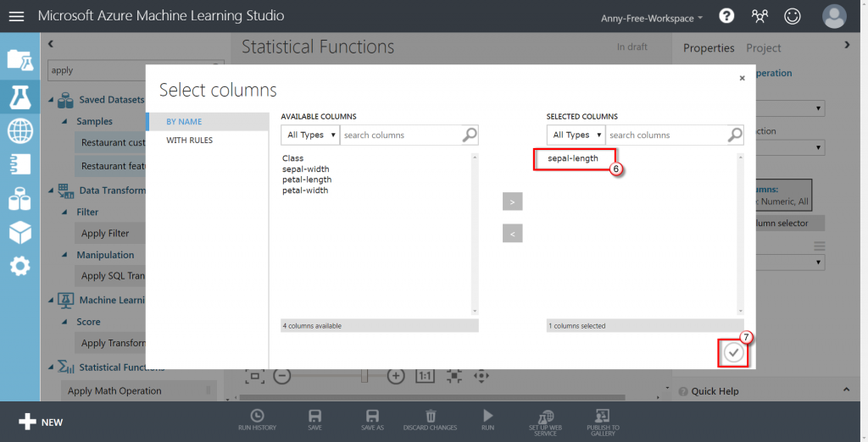Open All Types dropdown for available columns
The width and height of the screenshot is (868, 442).
tap(310, 135)
